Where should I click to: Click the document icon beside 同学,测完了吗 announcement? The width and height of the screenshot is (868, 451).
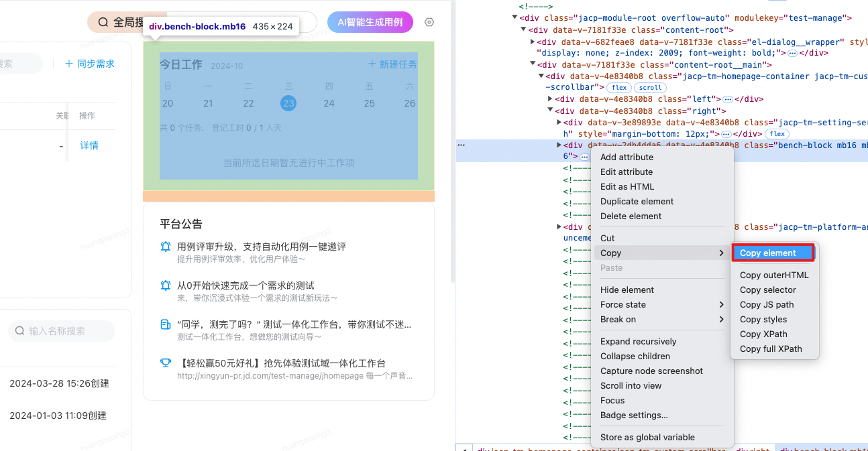166,324
